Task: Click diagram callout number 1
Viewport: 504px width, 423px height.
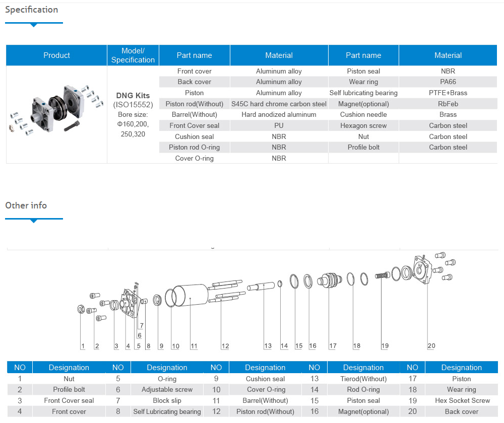Action: 83,346
